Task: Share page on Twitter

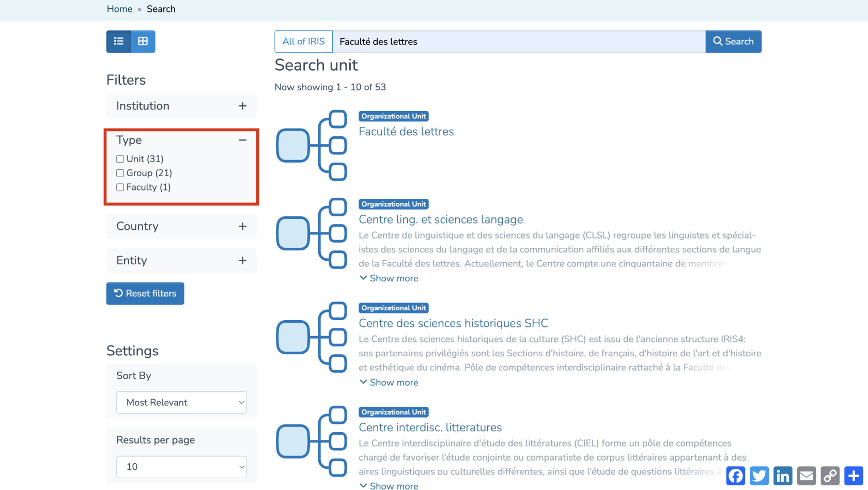Action: tap(759, 476)
